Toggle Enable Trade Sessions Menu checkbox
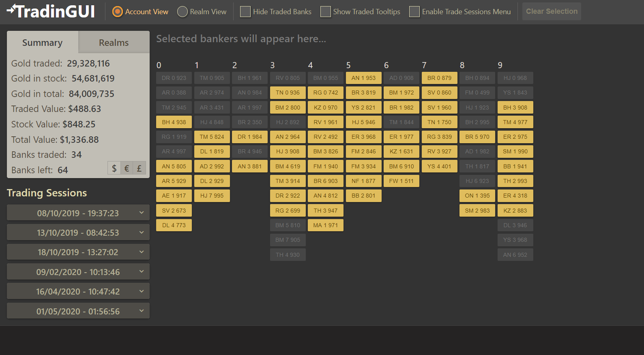Screen dimensions: 644x355 pyautogui.click(x=414, y=12)
